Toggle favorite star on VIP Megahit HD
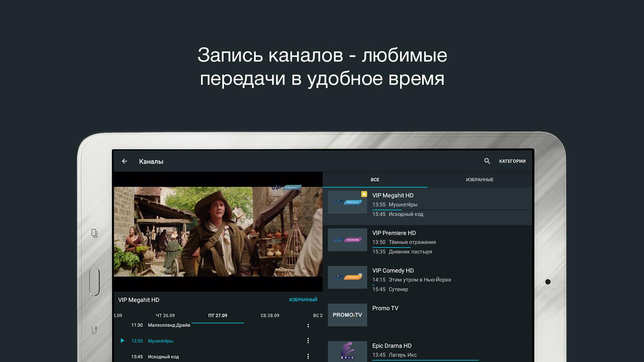 point(364,194)
